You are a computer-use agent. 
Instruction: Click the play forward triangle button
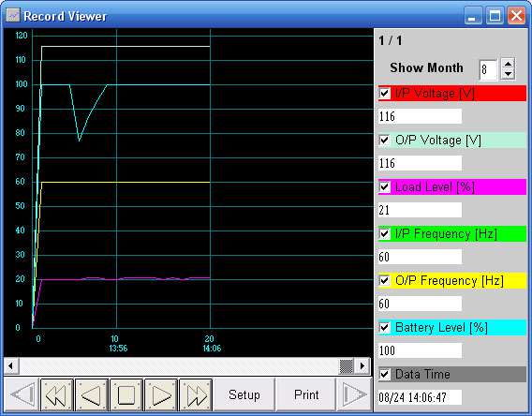(x=161, y=394)
